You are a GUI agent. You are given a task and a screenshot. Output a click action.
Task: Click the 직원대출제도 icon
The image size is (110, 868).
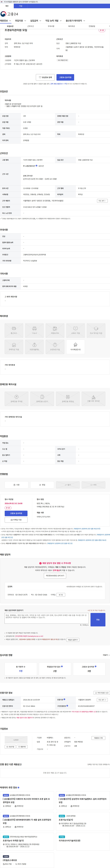tap(34, 347)
